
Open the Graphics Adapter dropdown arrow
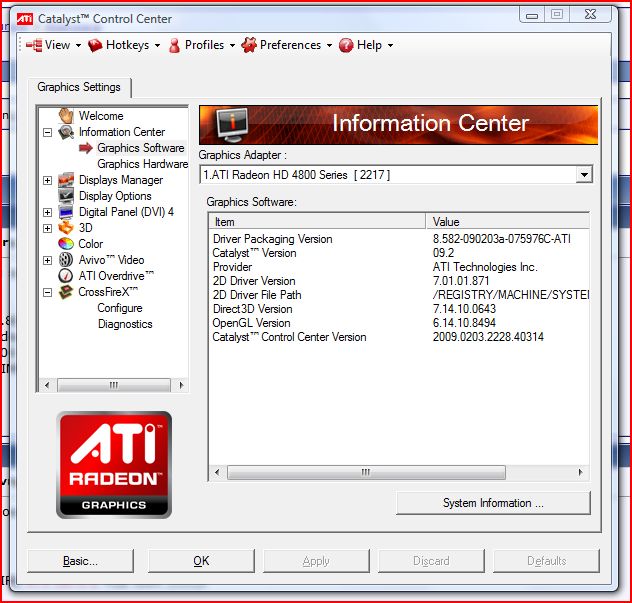pos(584,175)
